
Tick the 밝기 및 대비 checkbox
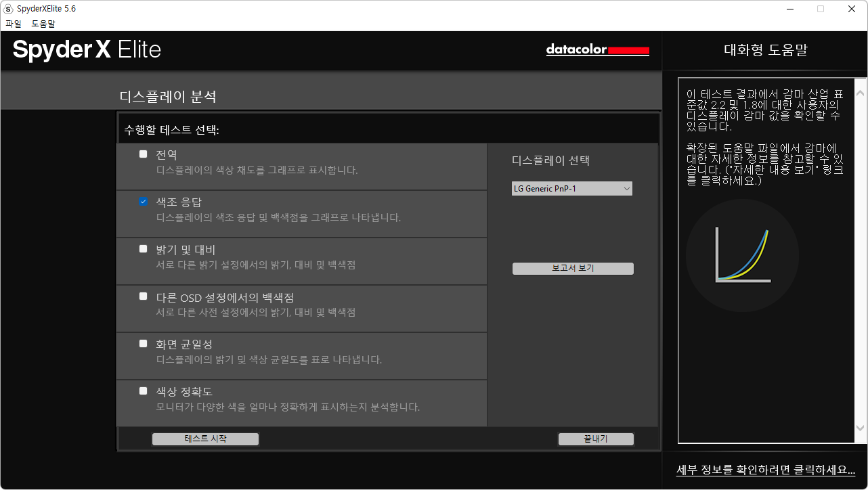(x=143, y=249)
